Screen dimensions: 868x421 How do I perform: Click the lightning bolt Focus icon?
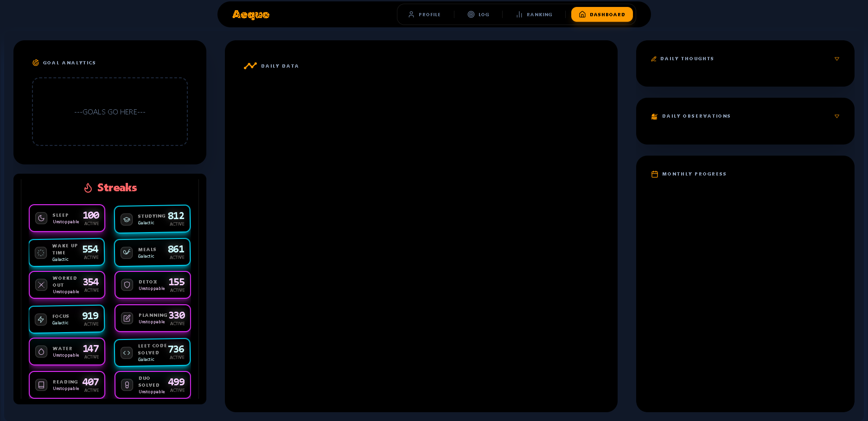coord(41,320)
